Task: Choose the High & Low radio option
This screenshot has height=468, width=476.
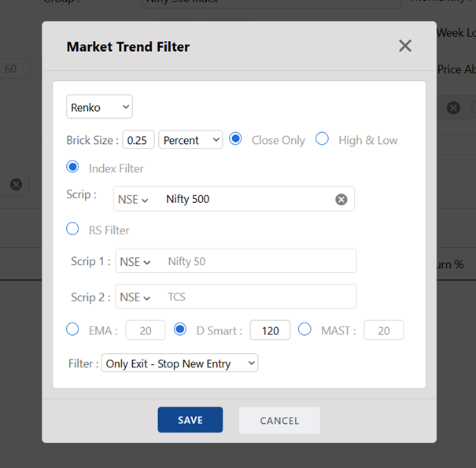Action: pos(322,138)
